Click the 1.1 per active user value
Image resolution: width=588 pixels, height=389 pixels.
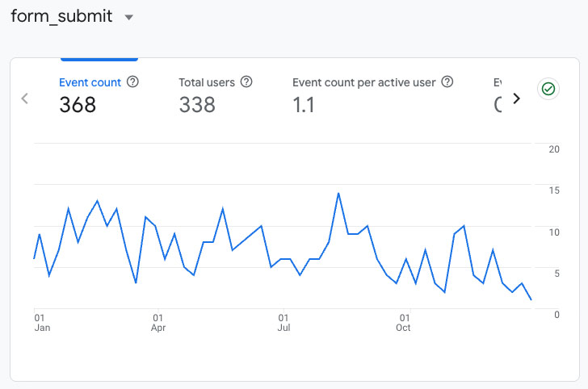(x=304, y=105)
